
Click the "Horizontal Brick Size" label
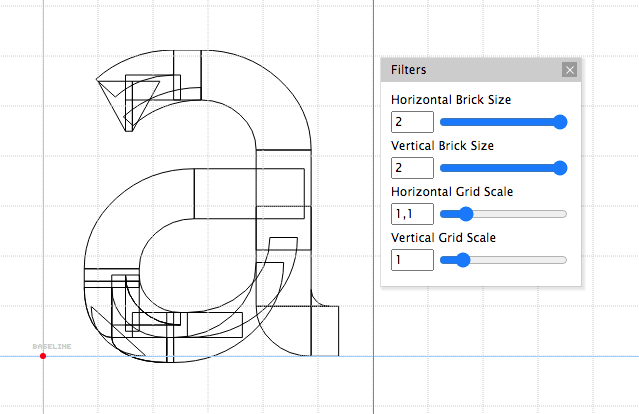pyautogui.click(x=452, y=100)
